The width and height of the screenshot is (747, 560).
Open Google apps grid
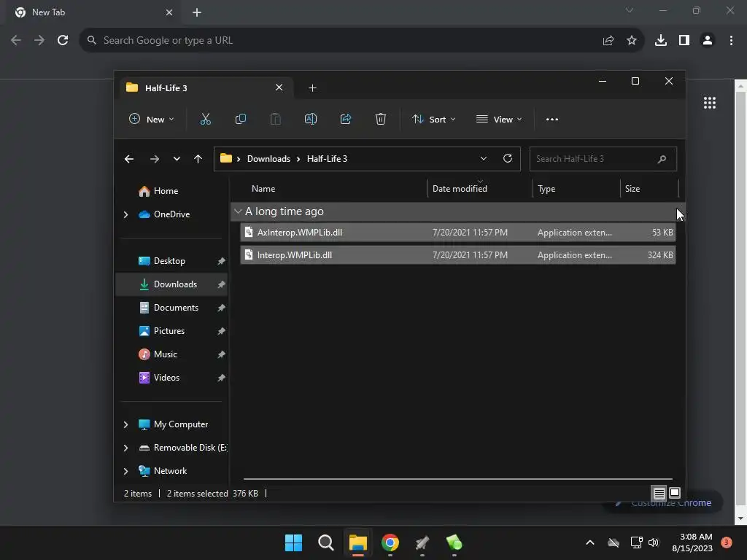tap(710, 103)
